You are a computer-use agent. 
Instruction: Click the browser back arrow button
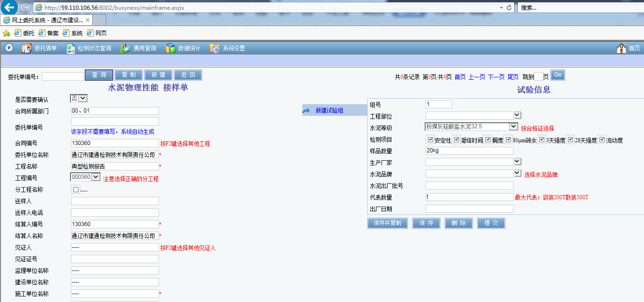[x=9, y=7]
